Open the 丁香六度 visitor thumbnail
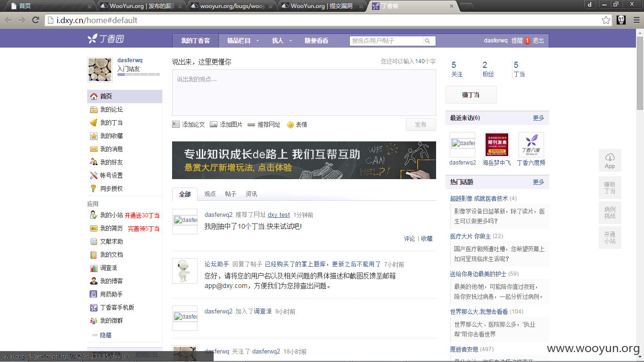The height and width of the screenshot is (362, 644). (x=531, y=145)
